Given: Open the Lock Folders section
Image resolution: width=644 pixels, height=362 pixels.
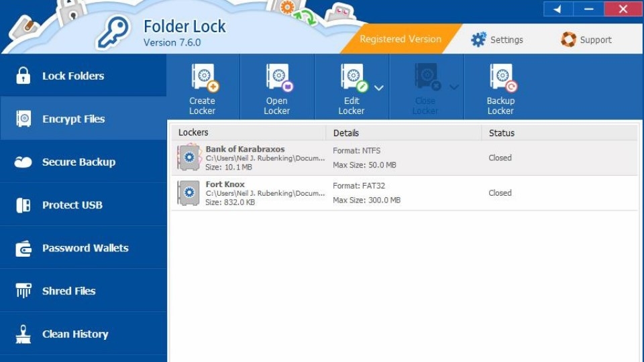Looking at the screenshot, I should tap(83, 76).
